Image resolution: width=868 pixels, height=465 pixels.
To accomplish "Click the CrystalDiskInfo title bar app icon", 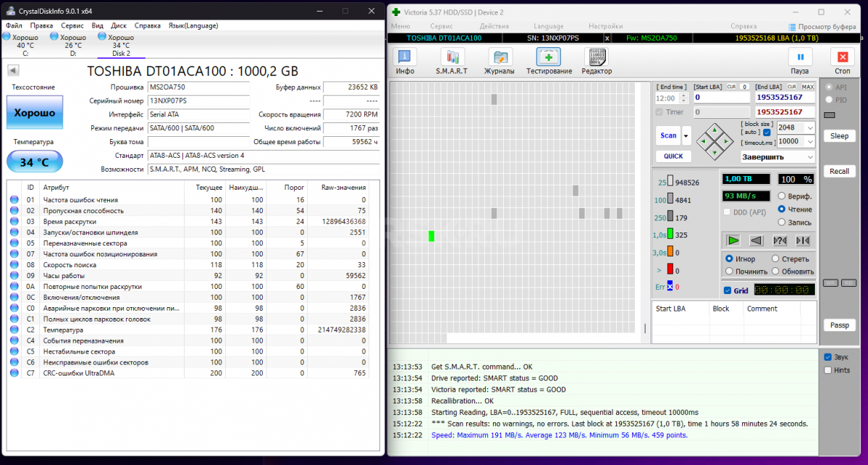I will [10, 11].
